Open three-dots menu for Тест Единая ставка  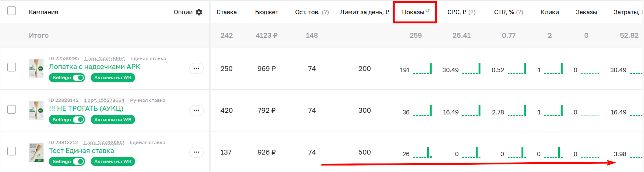click(x=196, y=152)
